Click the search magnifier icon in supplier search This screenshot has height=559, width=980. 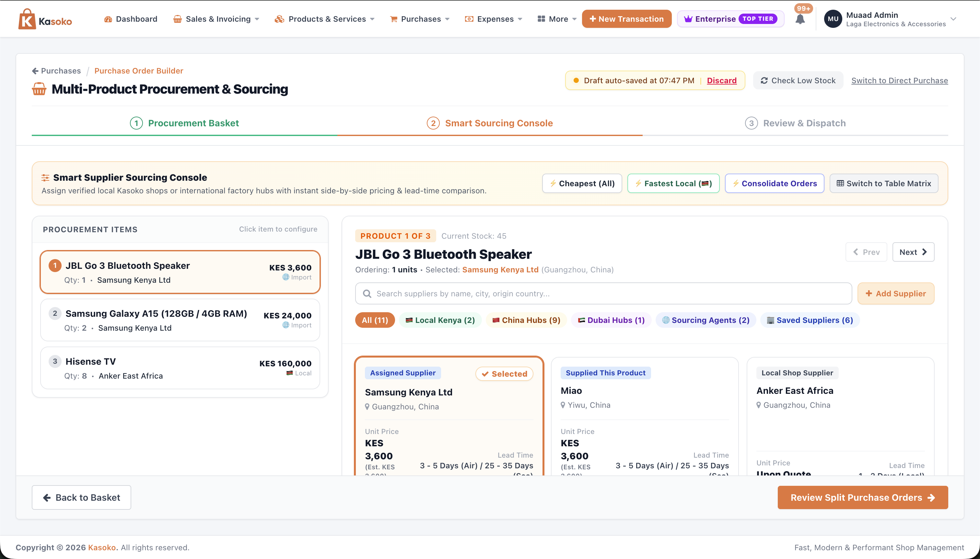(367, 294)
